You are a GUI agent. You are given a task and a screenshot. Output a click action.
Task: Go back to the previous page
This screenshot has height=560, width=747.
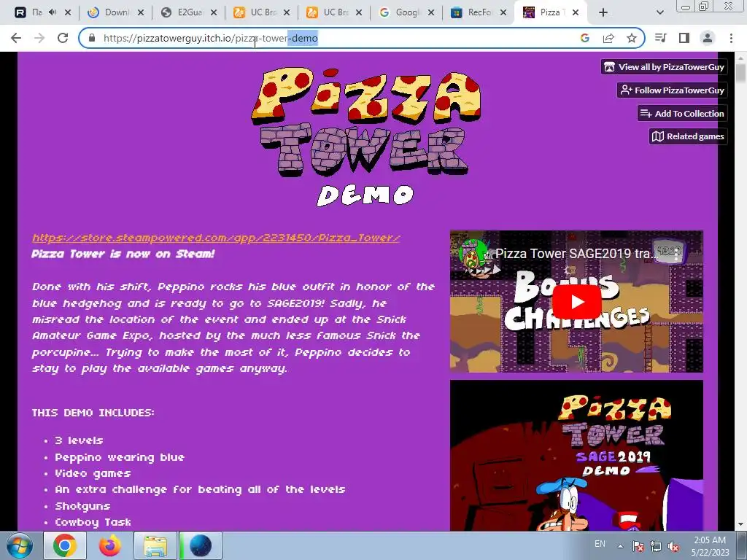16,38
